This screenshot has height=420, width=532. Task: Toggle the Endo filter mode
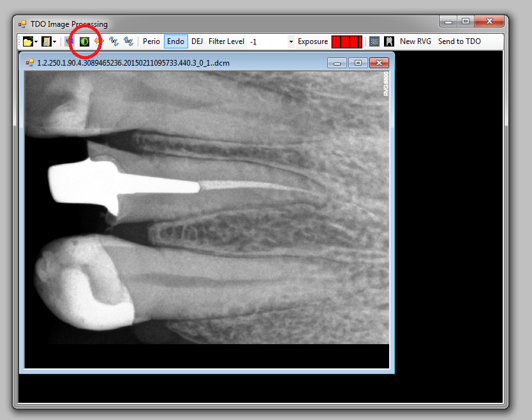coord(175,41)
